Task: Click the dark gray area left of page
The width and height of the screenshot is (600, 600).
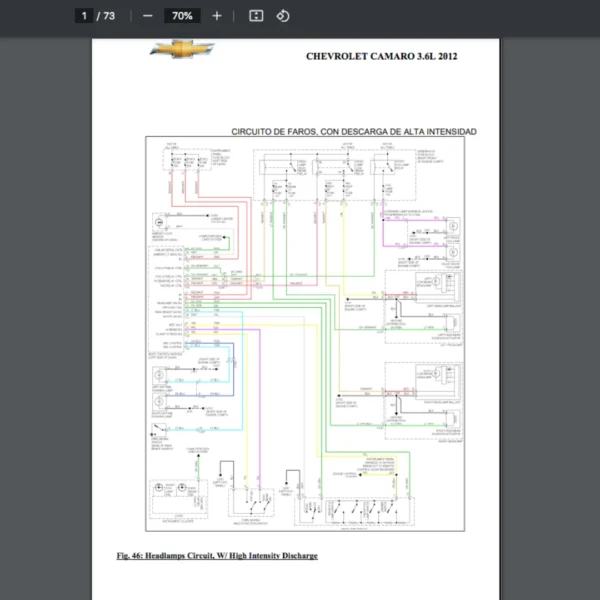Action: click(x=45, y=300)
